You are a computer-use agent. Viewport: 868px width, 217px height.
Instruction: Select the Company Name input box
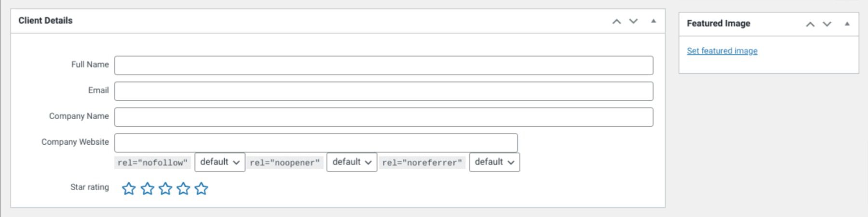point(383,117)
